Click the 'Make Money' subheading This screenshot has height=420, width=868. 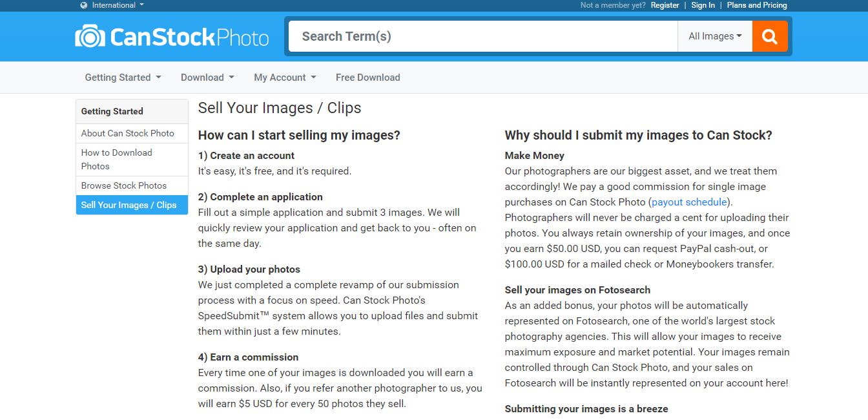(535, 156)
